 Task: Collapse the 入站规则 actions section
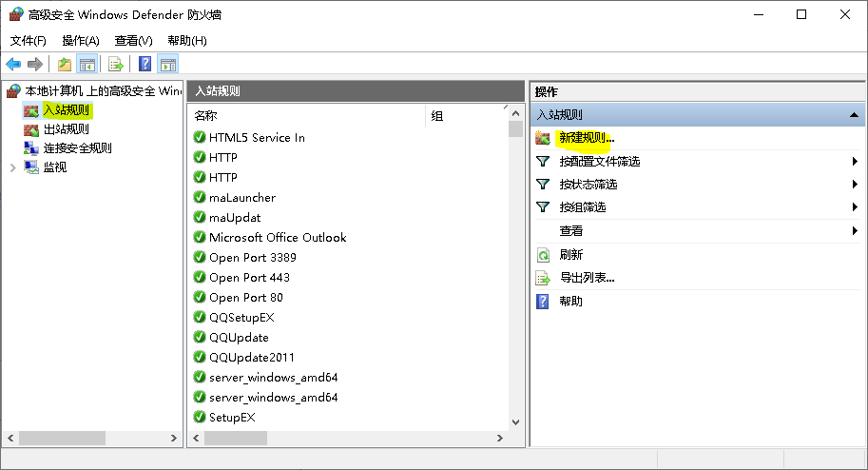854,115
